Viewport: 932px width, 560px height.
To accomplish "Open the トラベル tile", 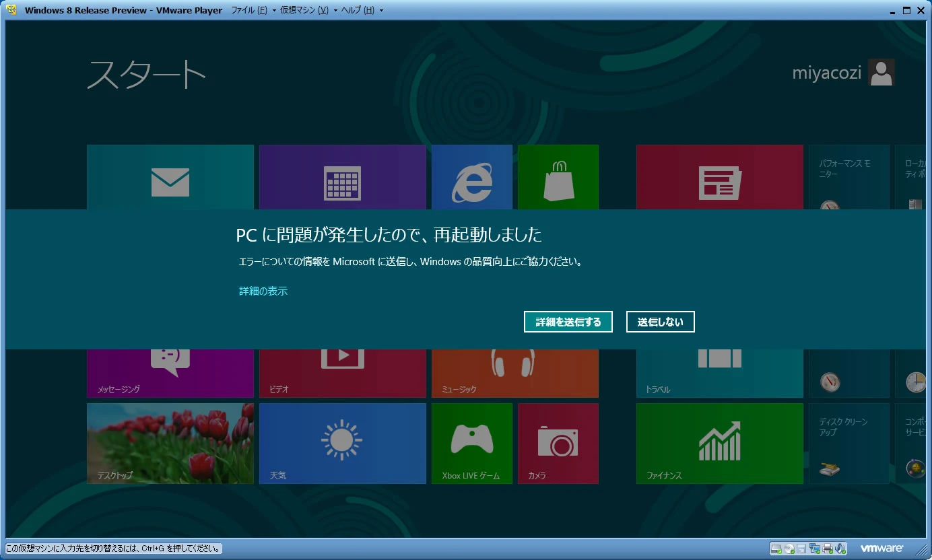I will [x=720, y=374].
